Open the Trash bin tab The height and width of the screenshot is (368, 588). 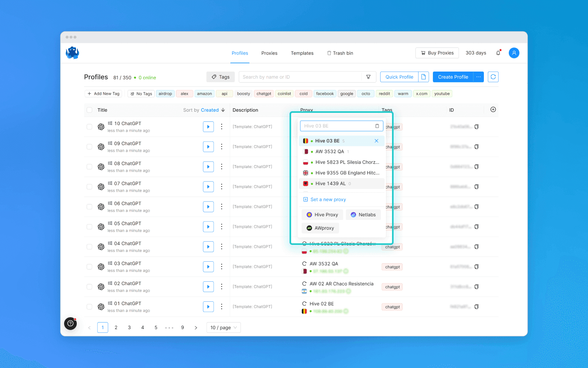[x=340, y=53]
